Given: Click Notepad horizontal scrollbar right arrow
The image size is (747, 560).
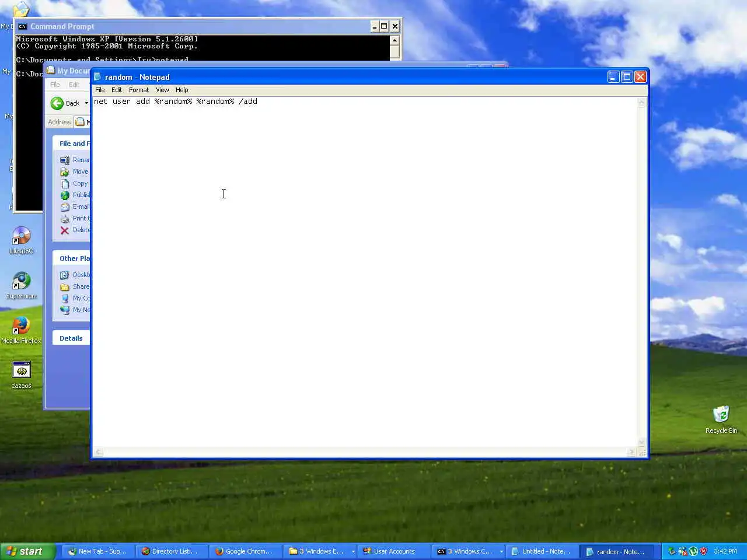Looking at the screenshot, I should (x=631, y=452).
